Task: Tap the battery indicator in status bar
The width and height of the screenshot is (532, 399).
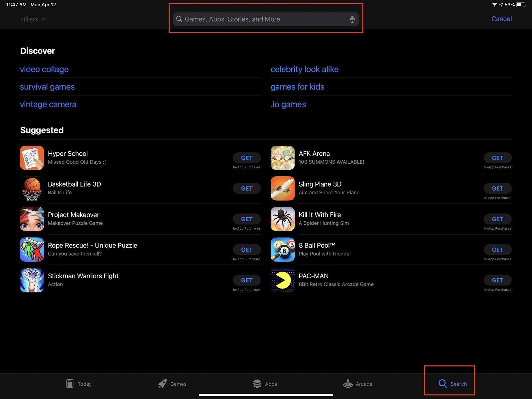Action: (x=521, y=5)
